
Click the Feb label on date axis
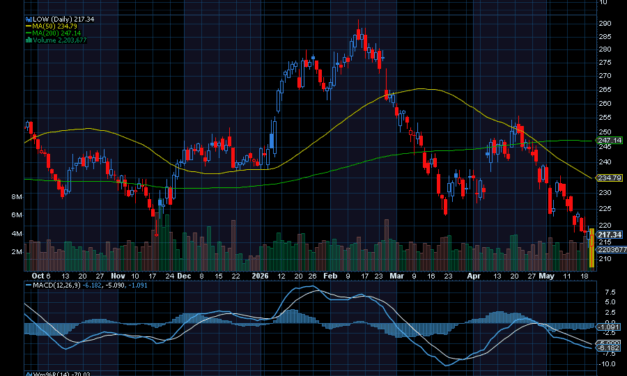tap(330, 276)
